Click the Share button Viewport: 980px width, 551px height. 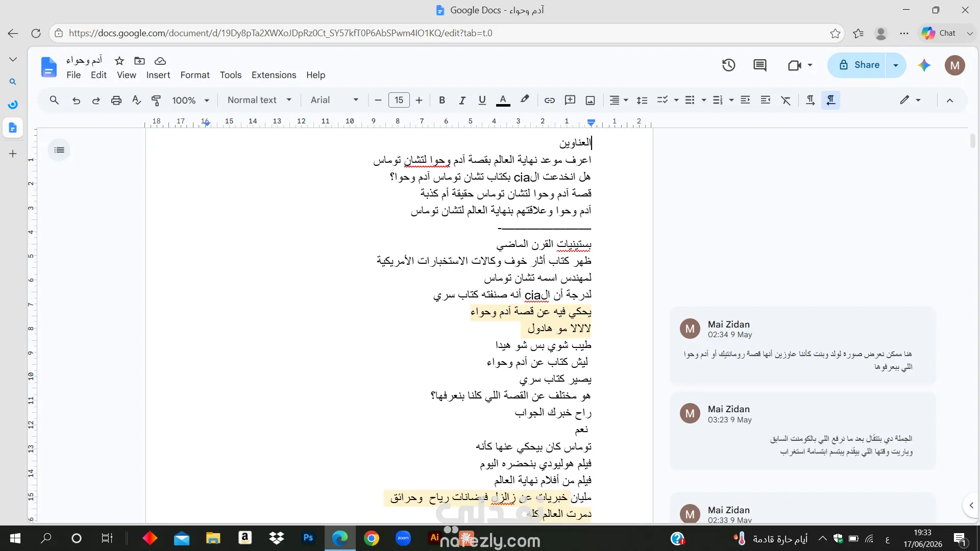point(857,65)
